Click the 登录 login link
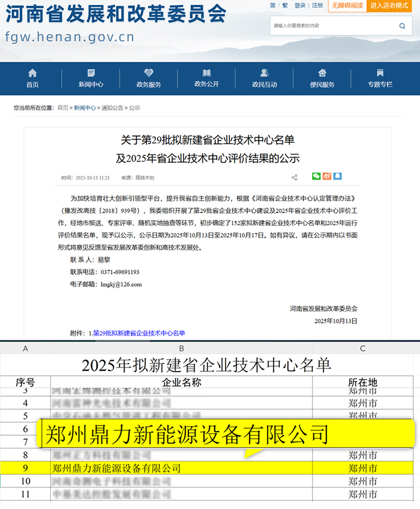 [x=300, y=5]
